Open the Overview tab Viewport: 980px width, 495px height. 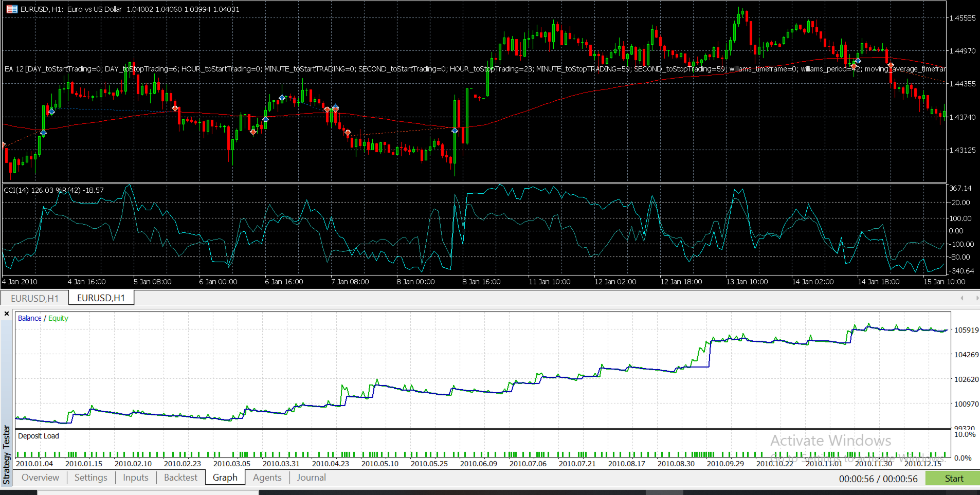pos(40,478)
